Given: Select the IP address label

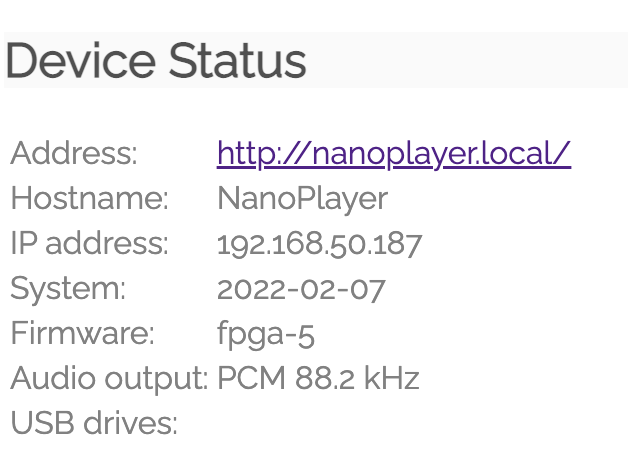Looking at the screenshot, I should 89,244.
